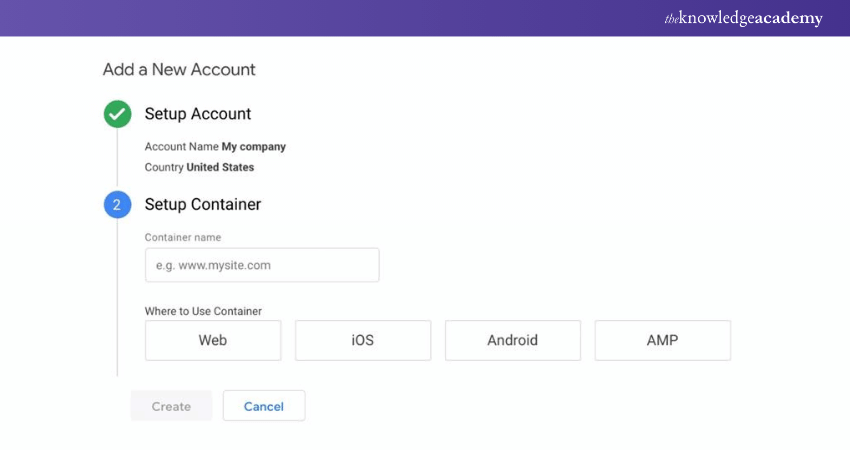The width and height of the screenshot is (850, 450).
Task: Select the AMP container type
Action: pyautogui.click(x=662, y=340)
